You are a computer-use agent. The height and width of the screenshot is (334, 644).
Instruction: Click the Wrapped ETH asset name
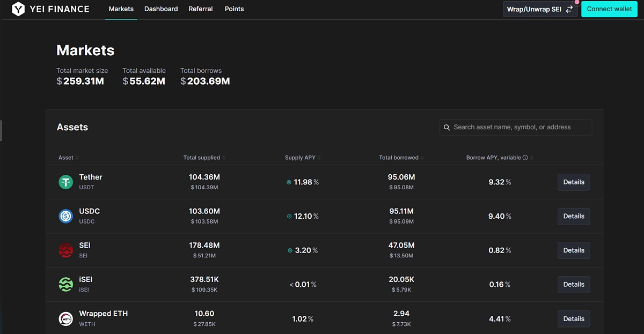[104, 314]
